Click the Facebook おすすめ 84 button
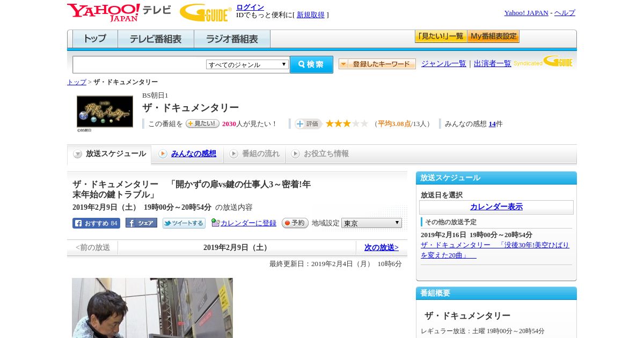The height and width of the screenshot is (338, 644). click(96, 223)
